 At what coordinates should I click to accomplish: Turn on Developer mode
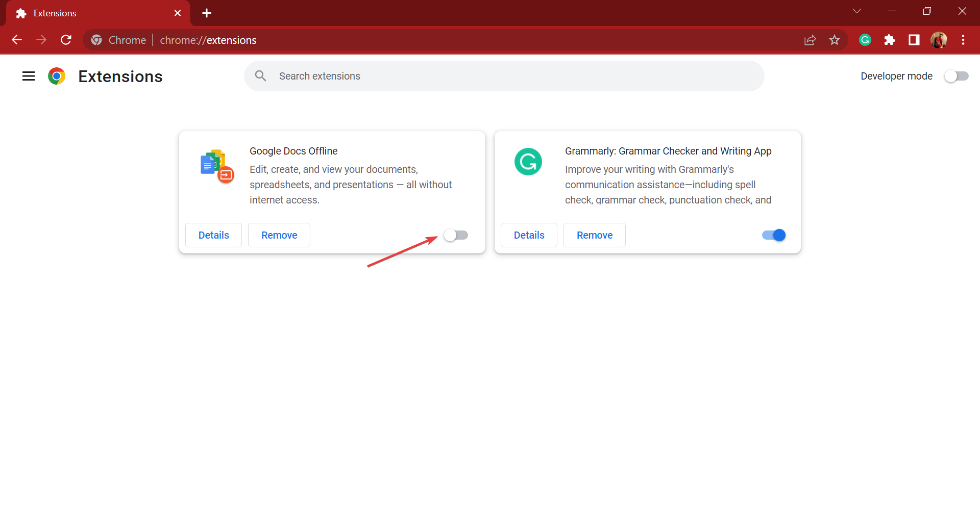coord(957,76)
